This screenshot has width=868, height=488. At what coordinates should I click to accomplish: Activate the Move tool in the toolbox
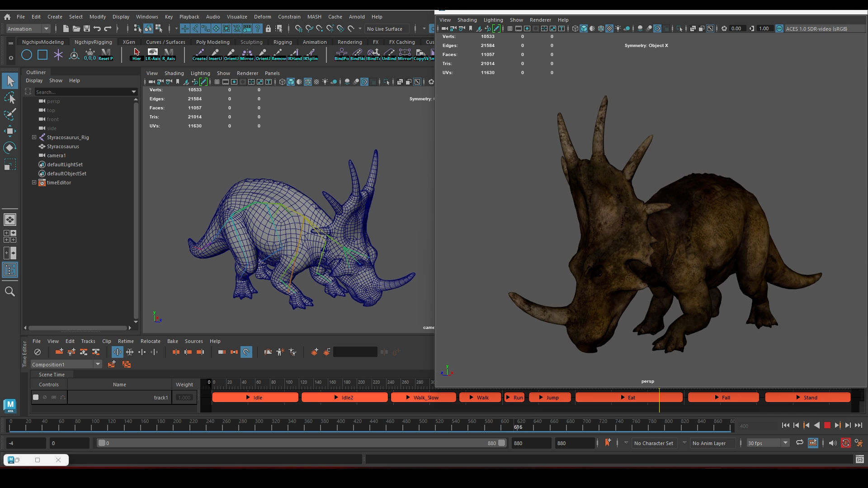[10, 131]
